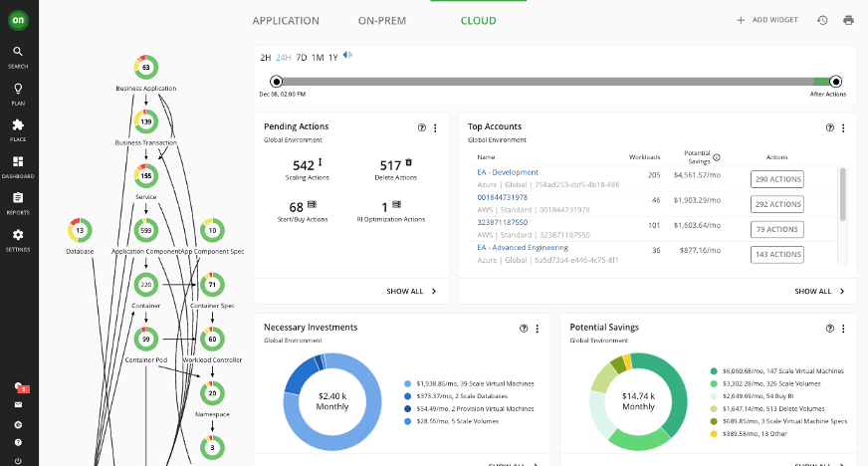Set time range to 2H
This screenshot has height=466, width=868.
pyautogui.click(x=266, y=58)
